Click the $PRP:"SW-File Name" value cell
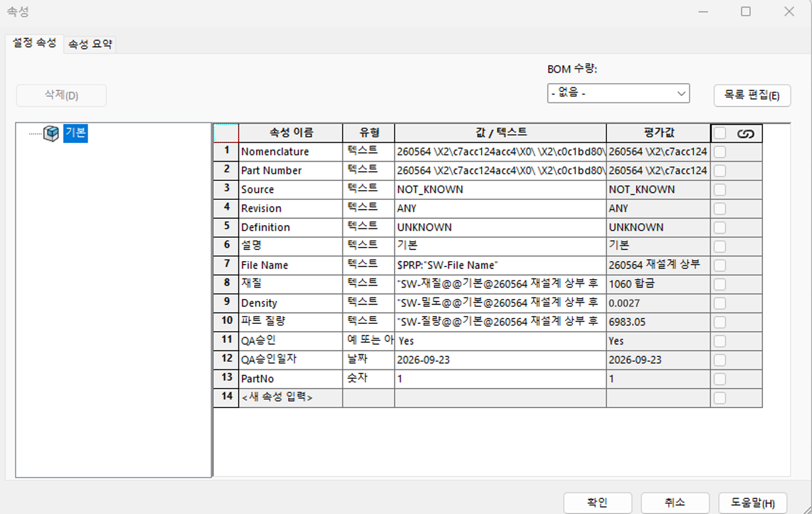Screen dimensions: 812x514 (x=500, y=265)
